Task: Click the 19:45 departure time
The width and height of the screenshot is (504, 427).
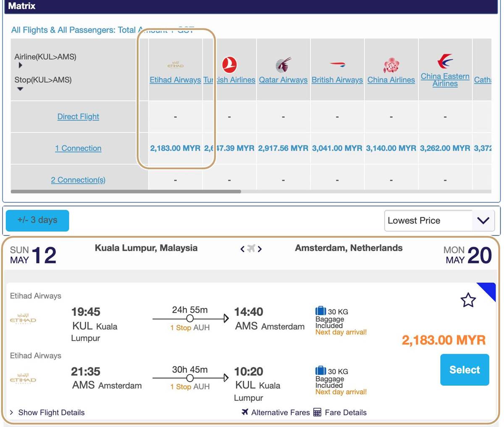Action: (86, 312)
